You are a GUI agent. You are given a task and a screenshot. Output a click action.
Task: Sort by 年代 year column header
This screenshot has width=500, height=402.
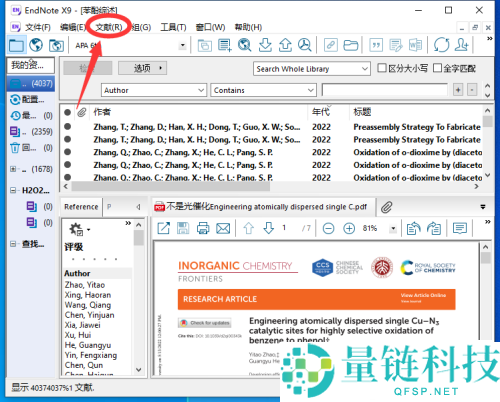pos(321,112)
